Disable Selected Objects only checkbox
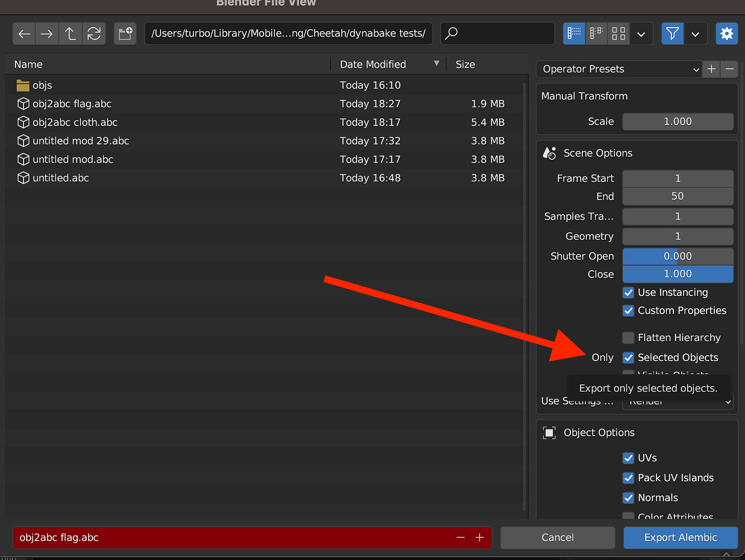The height and width of the screenshot is (560, 745). [x=628, y=358]
